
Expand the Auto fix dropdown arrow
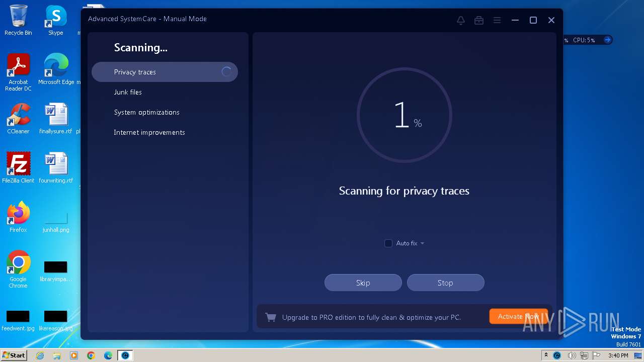(x=422, y=243)
